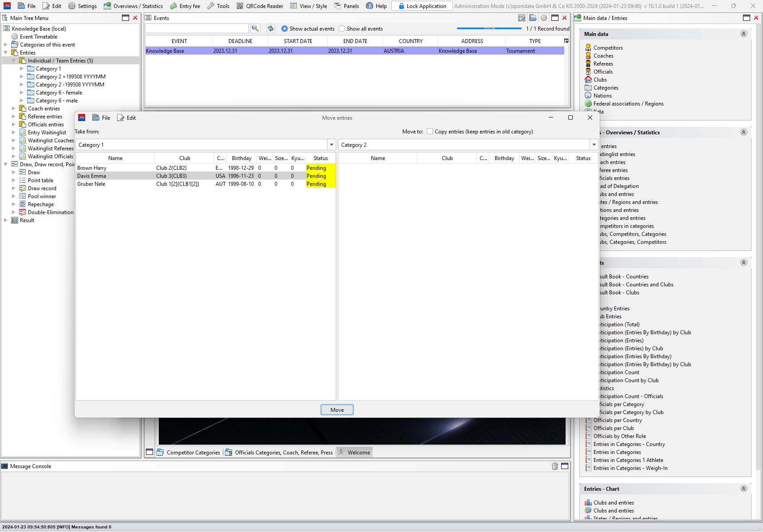763x532 pixels.
Task: Expand the Result tree node
Action: click(x=6, y=220)
